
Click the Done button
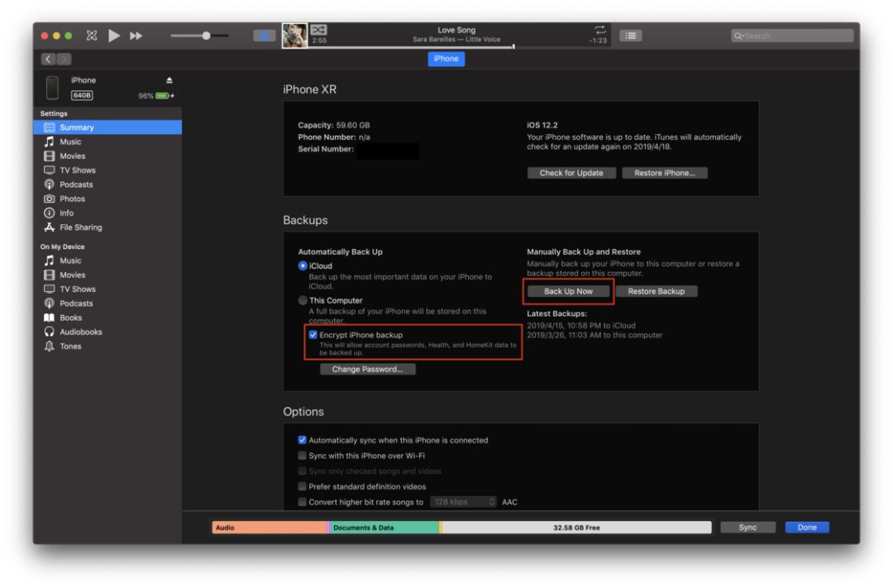tap(807, 527)
